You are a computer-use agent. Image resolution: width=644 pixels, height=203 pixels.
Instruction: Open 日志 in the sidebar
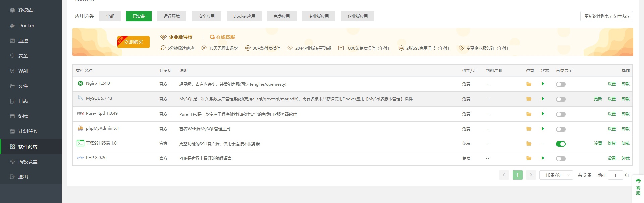click(31, 101)
